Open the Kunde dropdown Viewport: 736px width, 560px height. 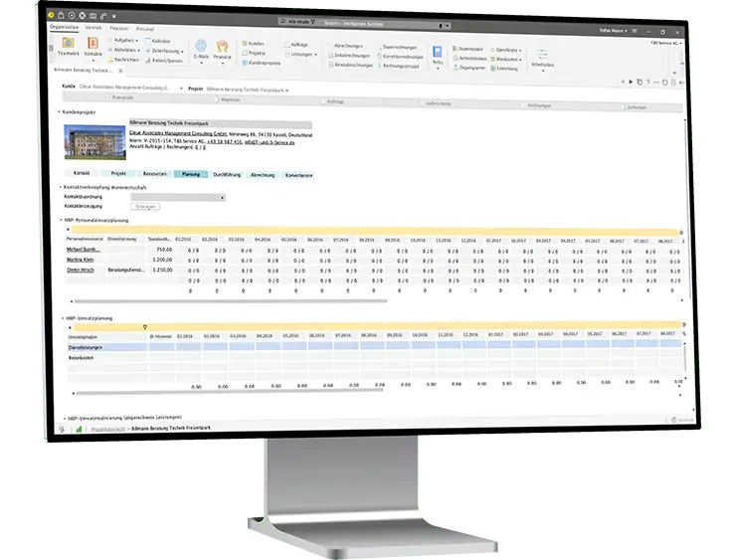pos(181,89)
